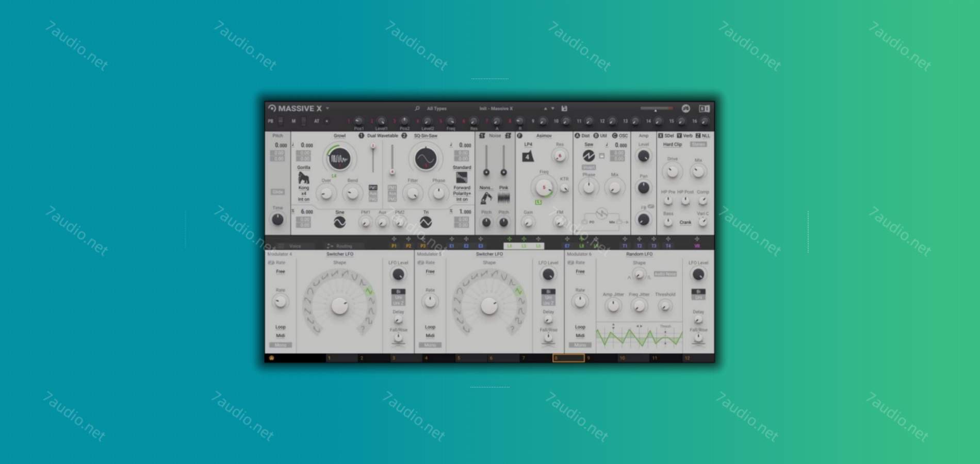Open the SQ-Sin-Saw wavetable menu
Viewport: 980px width, 464px height.
coord(426,136)
